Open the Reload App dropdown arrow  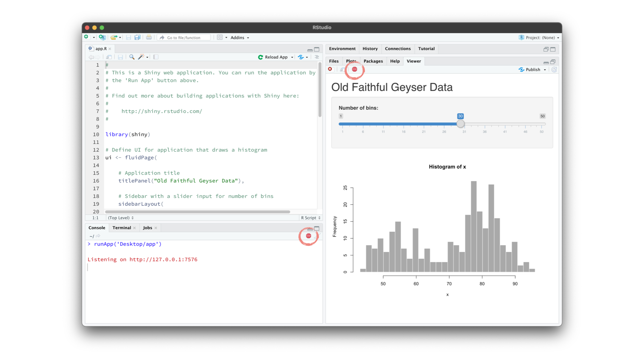(291, 57)
